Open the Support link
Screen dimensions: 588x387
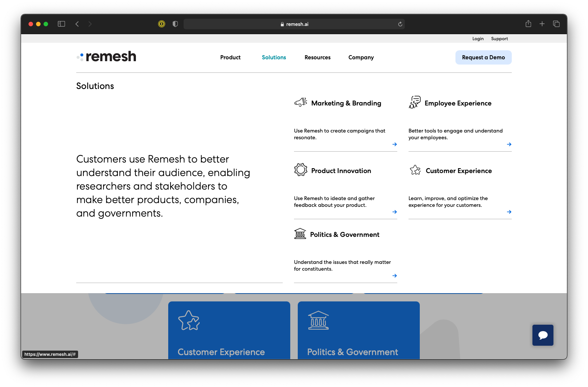(x=499, y=39)
